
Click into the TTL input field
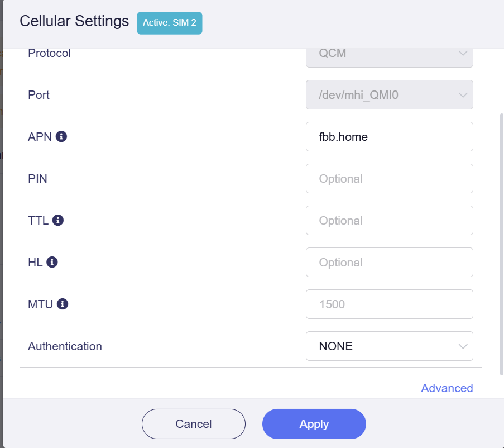(x=389, y=221)
